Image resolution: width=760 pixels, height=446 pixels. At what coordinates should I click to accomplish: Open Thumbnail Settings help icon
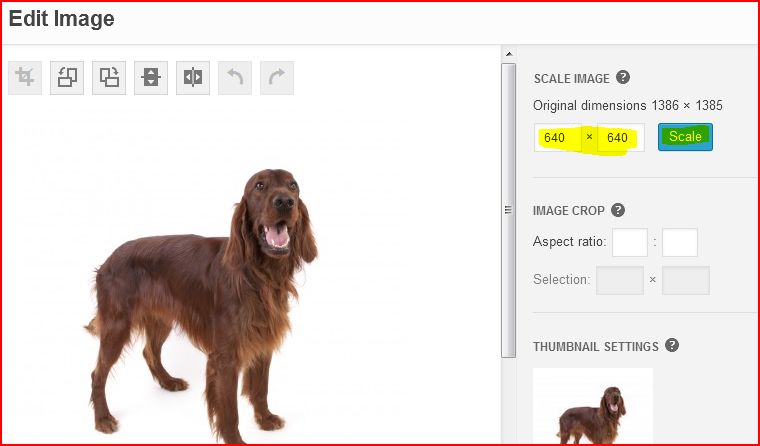672,345
